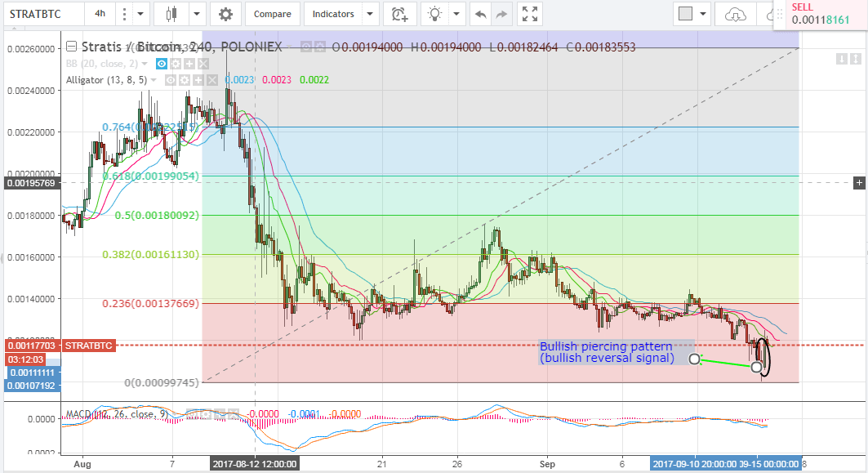Click the 0.00117703 current price label
The height and width of the screenshot is (473, 868).
32,346
